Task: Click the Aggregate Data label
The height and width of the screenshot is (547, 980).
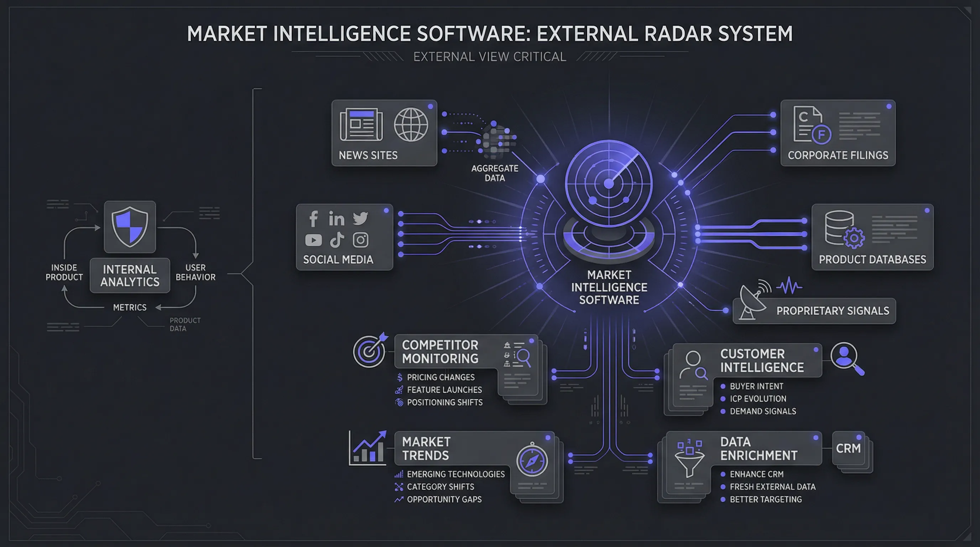Action: tap(495, 173)
